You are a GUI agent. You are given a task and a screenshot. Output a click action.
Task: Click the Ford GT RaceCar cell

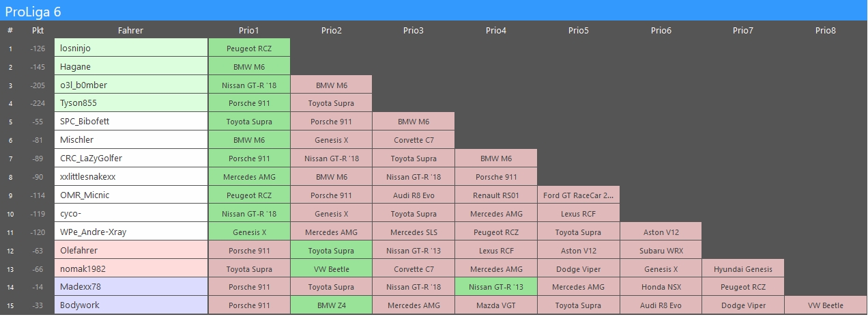tap(578, 195)
